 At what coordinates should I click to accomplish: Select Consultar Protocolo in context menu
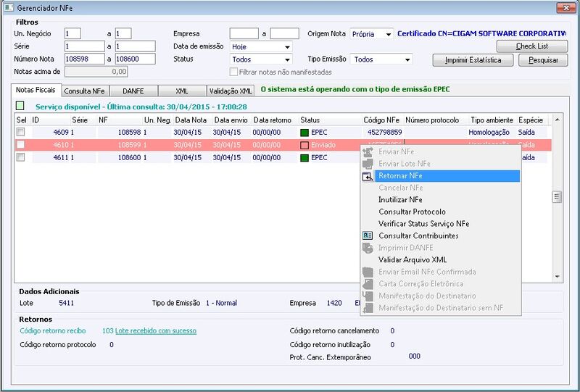(412, 212)
